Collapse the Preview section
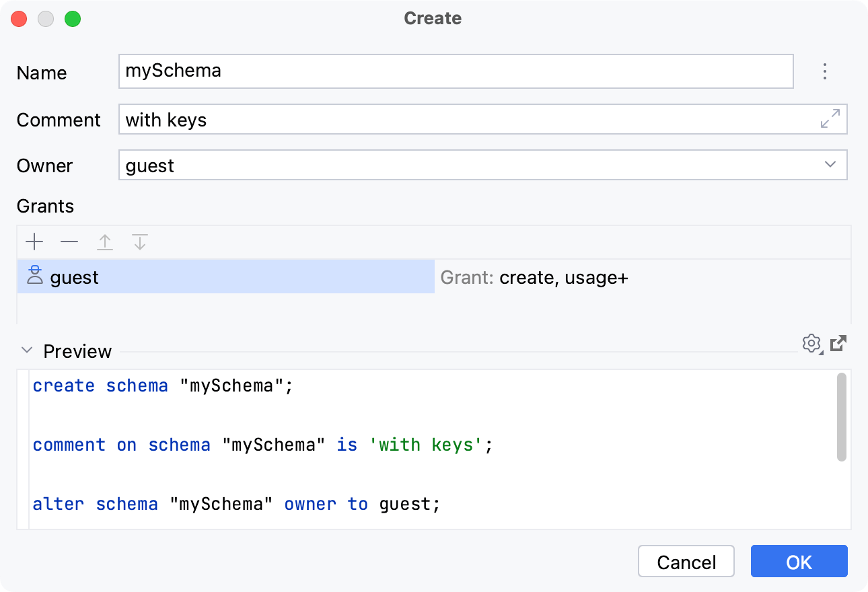Viewport: 868px width, 592px height. (27, 350)
